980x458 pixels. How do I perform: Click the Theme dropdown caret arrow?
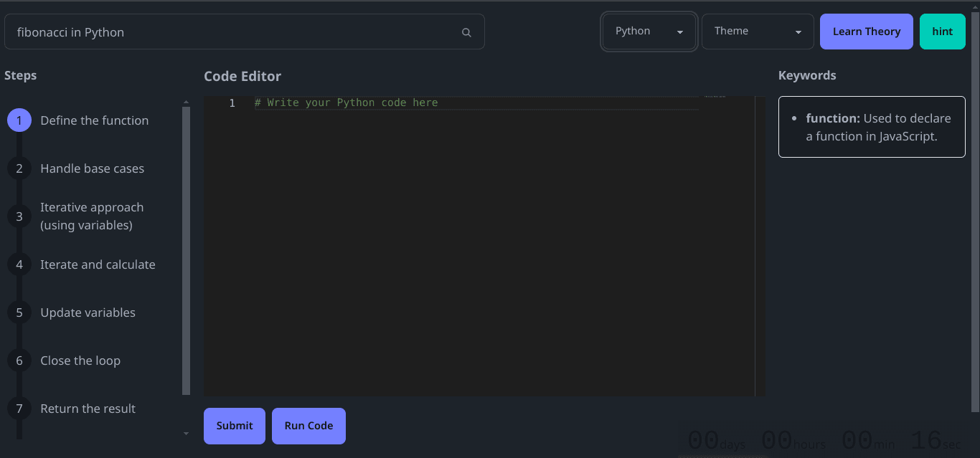tap(798, 32)
